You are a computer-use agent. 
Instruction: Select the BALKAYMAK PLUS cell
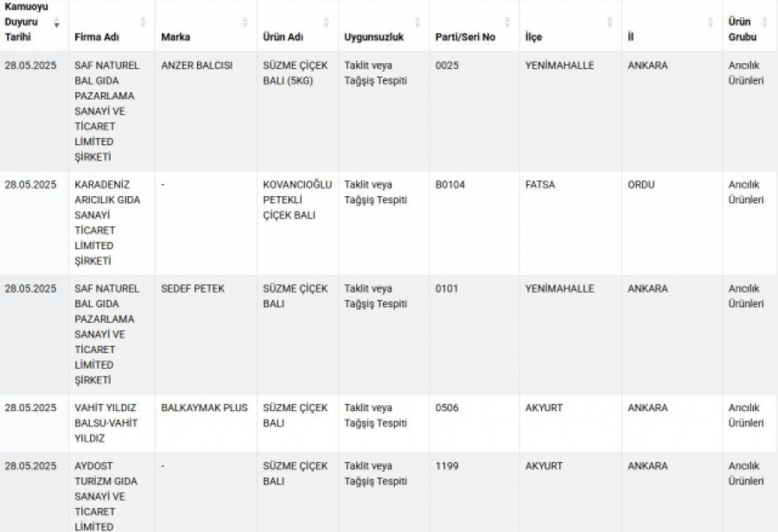point(204,408)
